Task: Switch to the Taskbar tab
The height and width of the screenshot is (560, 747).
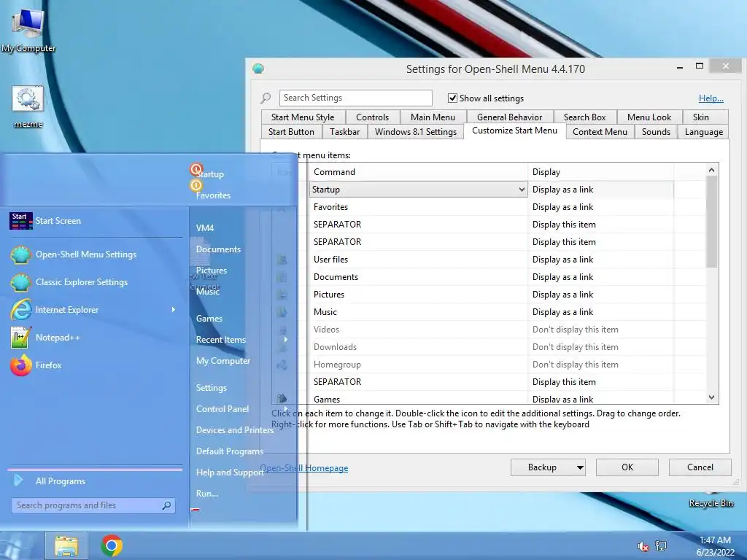Action: (344, 132)
